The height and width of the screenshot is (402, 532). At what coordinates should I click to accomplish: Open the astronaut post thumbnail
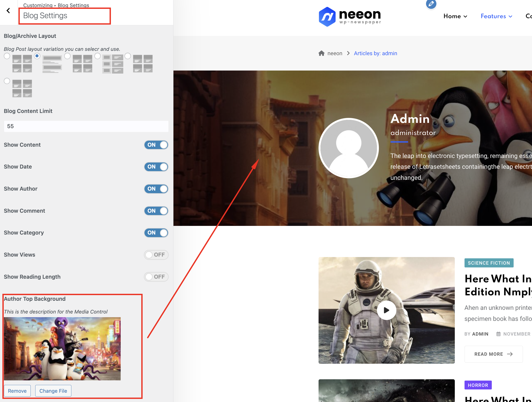click(x=386, y=310)
